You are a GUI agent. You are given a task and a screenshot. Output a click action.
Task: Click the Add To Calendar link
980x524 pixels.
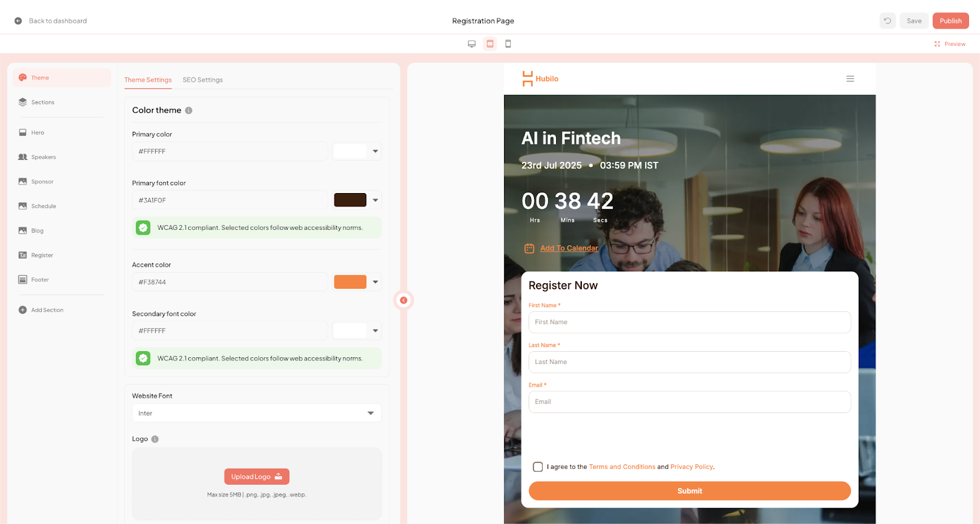(569, 248)
